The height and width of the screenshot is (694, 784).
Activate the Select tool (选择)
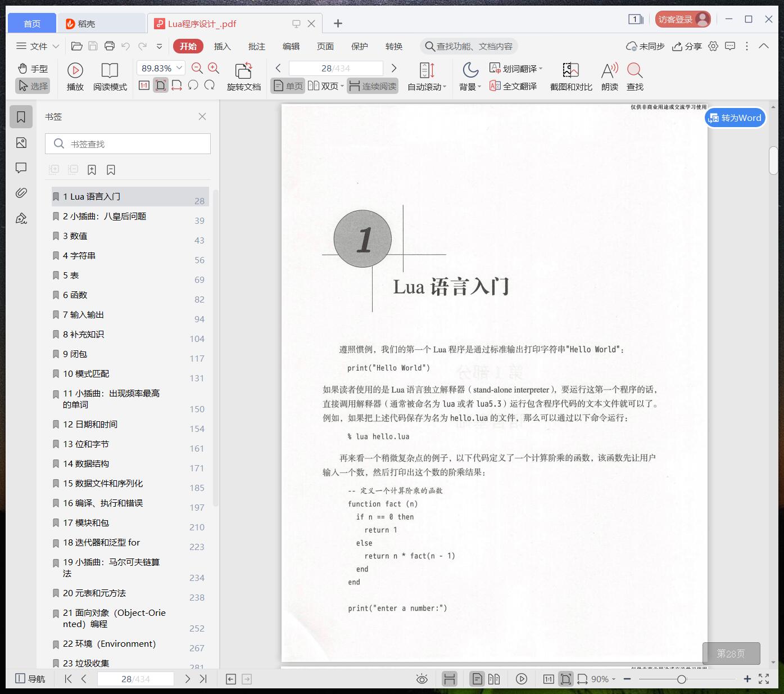tap(33, 86)
